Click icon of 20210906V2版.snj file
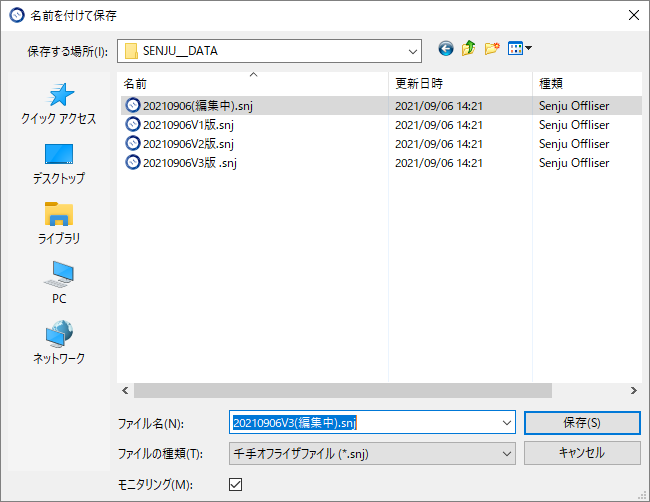Viewport: 650px width, 502px height. [133, 143]
